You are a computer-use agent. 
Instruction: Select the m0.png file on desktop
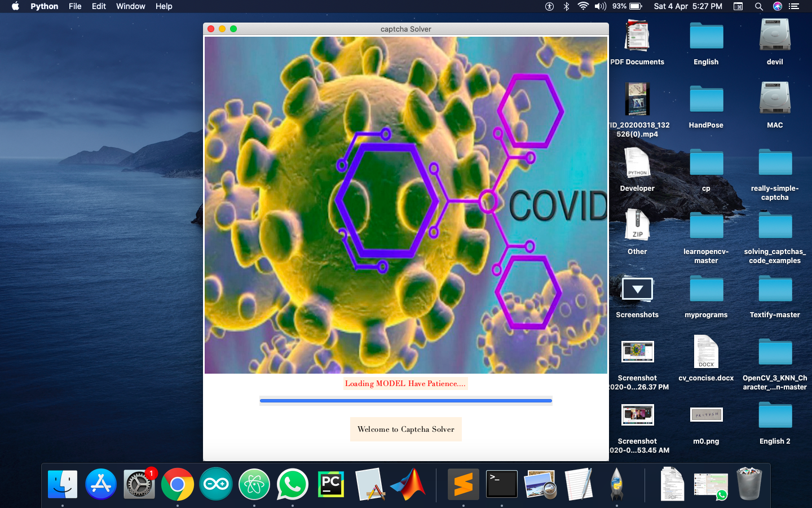point(706,423)
